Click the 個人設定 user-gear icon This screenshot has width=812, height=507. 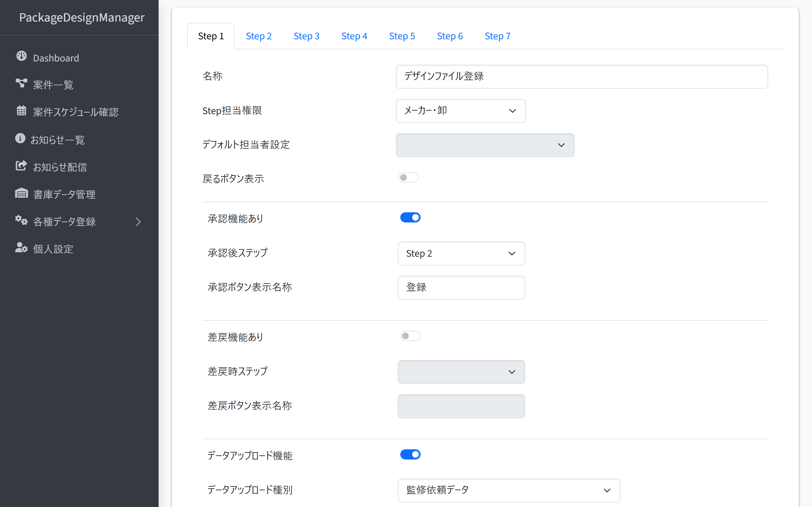pos(22,248)
